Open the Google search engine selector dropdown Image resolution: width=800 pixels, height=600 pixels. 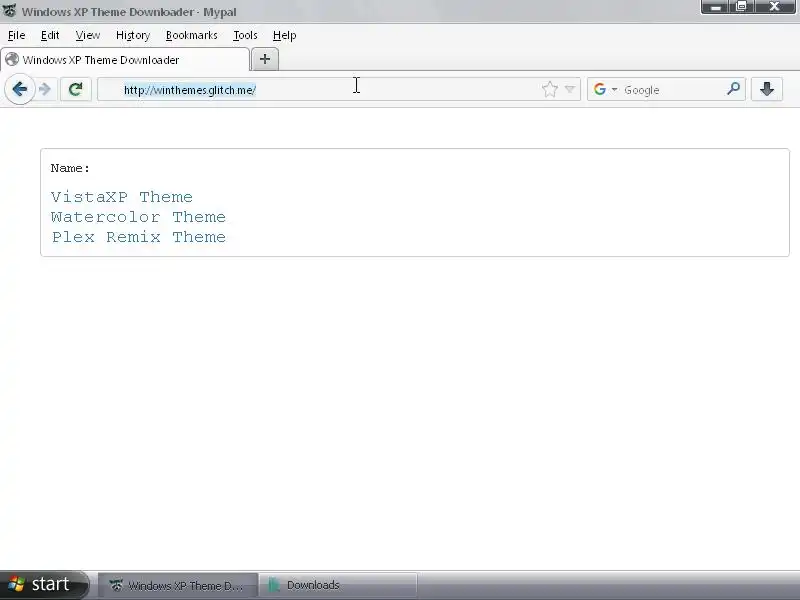click(x=605, y=89)
